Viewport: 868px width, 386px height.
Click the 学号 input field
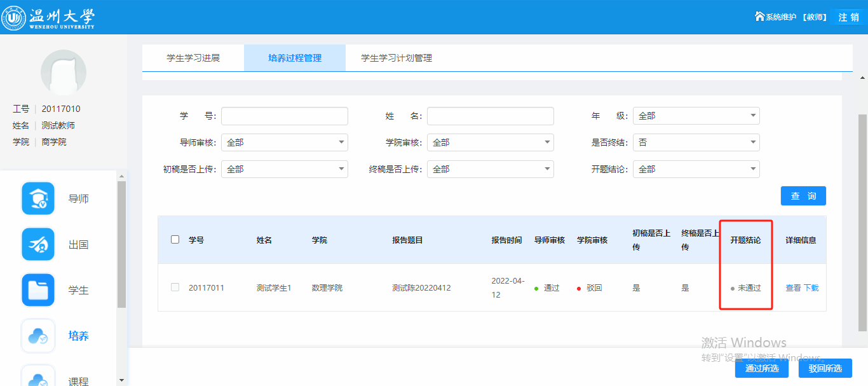pos(284,116)
